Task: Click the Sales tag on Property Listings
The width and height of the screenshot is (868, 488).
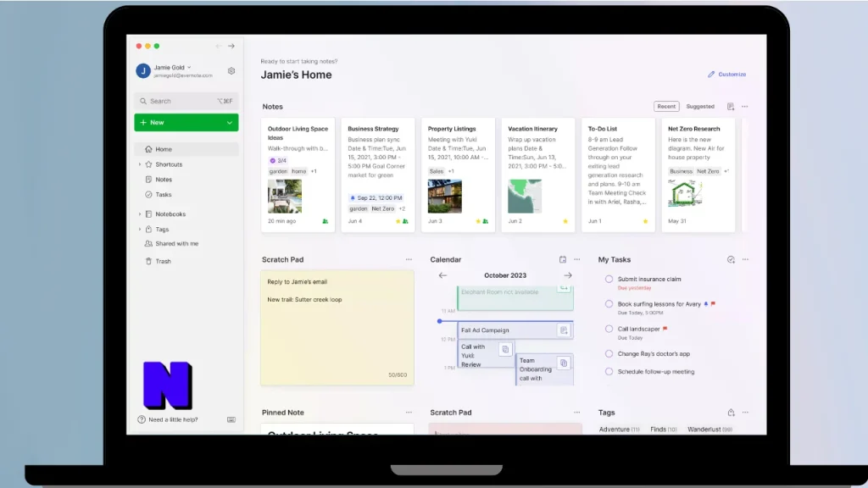Action: click(x=437, y=171)
